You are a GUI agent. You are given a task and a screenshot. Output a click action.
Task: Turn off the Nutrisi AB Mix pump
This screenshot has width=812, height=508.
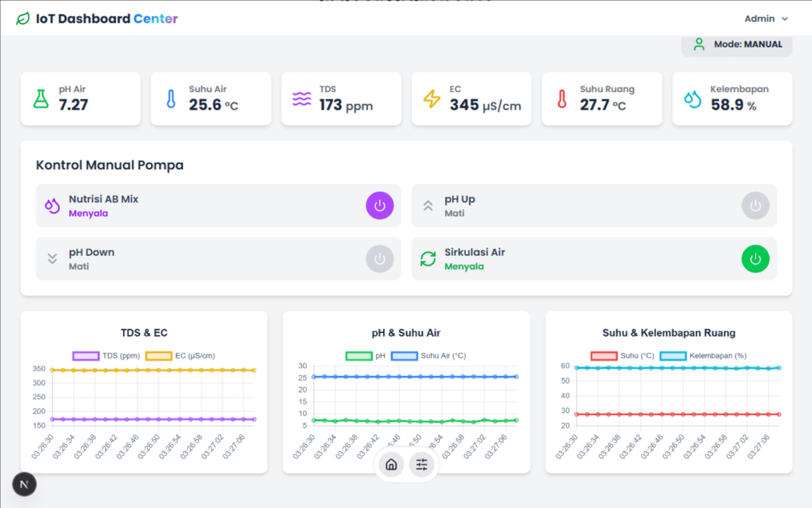tap(379, 206)
